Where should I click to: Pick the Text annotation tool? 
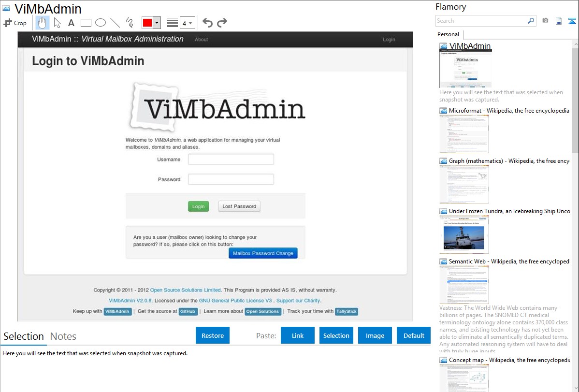(x=71, y=23)
